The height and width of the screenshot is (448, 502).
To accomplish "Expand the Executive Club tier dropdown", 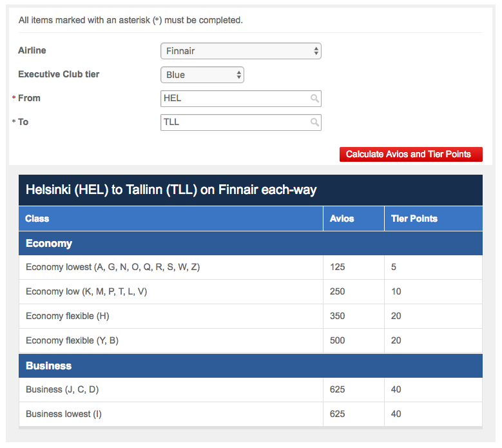I will tap(202, 75).
